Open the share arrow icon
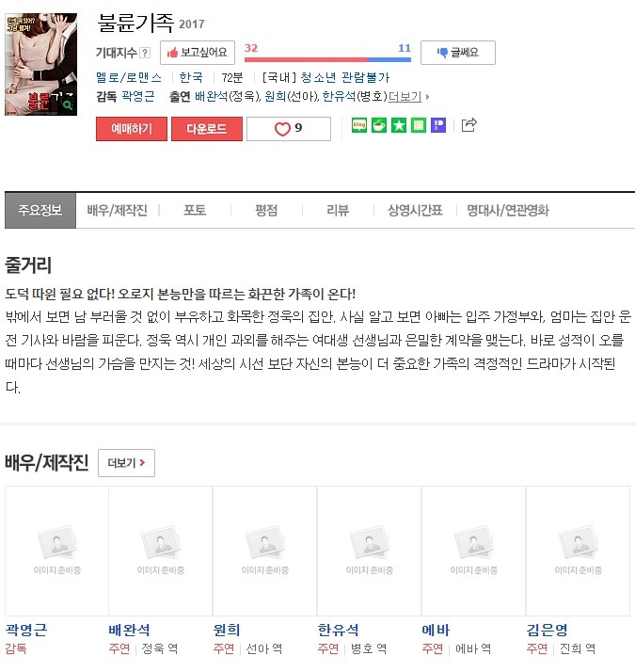Image resolution: width=635 pixels, height=672 pixels. tap(468, 125)
